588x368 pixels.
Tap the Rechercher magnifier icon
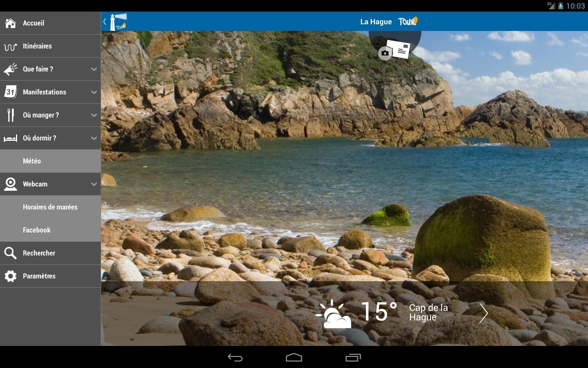10,253
